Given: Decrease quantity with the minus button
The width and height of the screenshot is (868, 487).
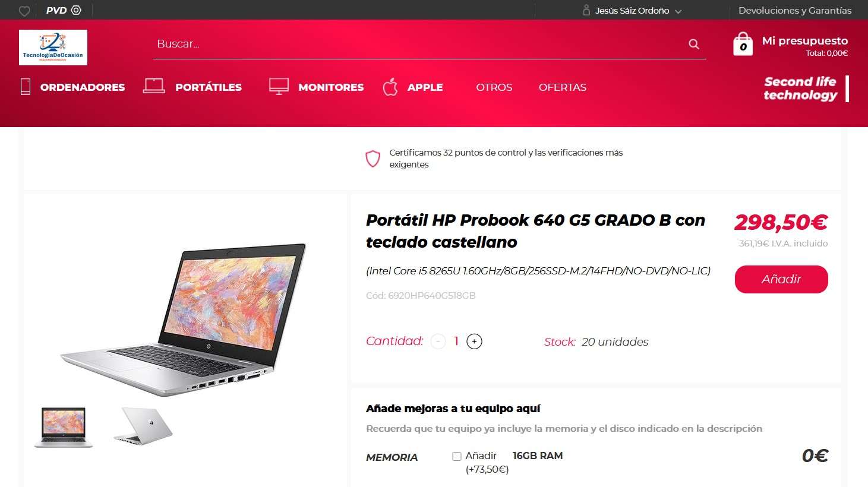Looking at the screenshot, I should point(438,341).
